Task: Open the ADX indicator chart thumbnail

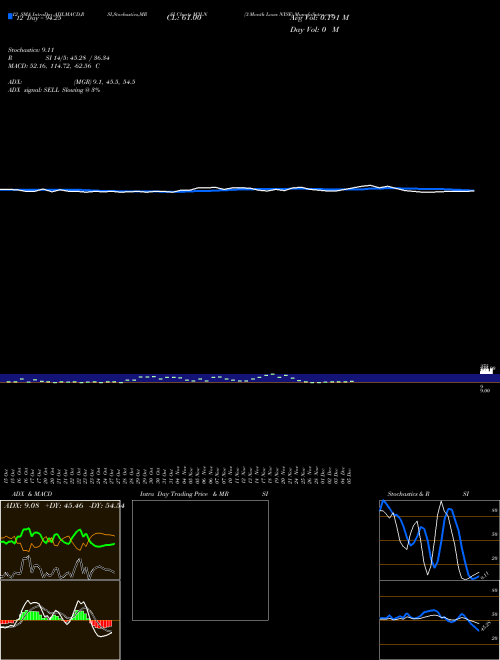Action: 60,540
